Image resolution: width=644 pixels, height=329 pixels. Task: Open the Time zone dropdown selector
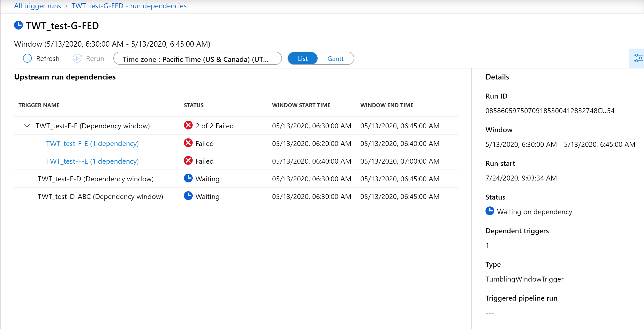pos(198,58)
